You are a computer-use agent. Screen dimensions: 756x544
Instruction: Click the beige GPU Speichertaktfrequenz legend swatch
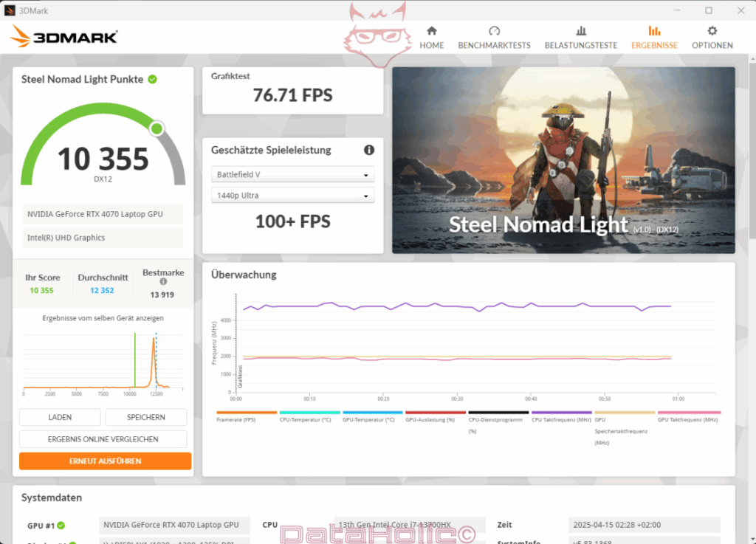coord(625,413)
